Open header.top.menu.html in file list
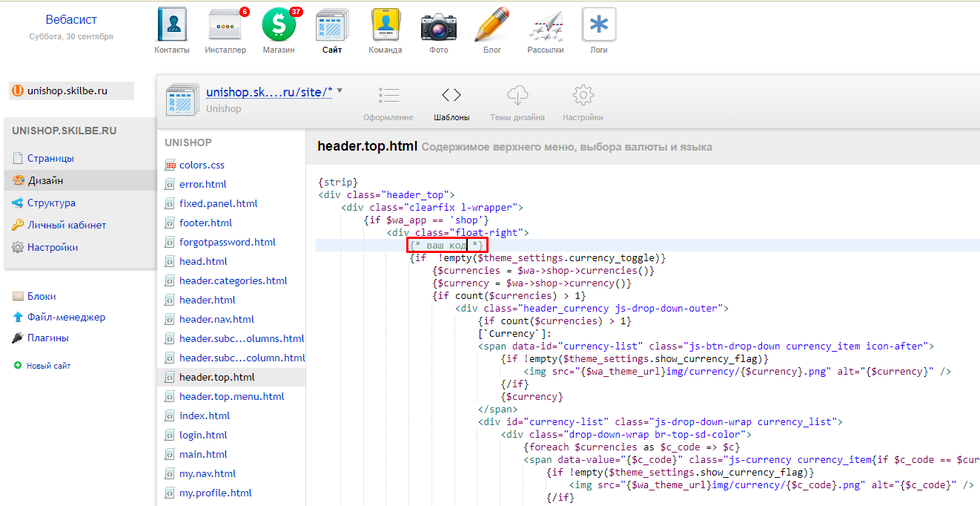 (x=231, y=396)
